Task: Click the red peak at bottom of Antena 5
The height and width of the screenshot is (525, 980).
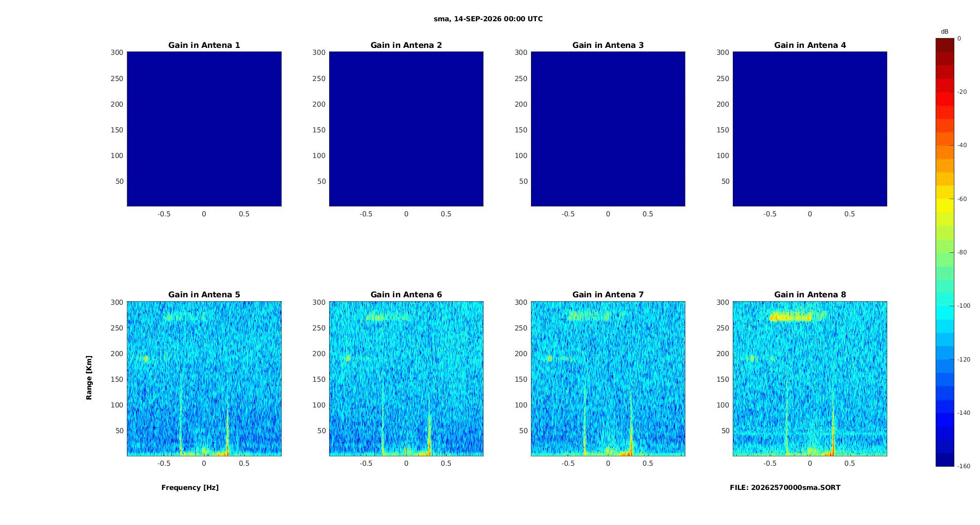Action: point(227,450)
